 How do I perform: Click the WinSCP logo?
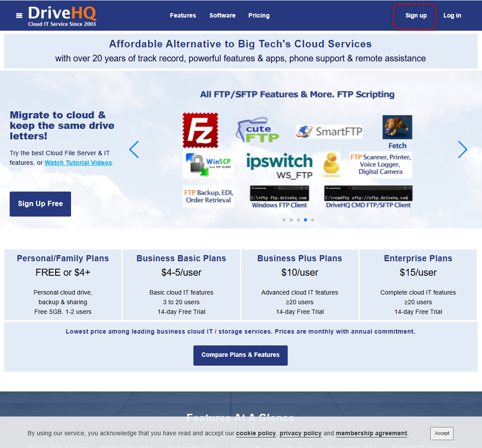pos(208,164)
